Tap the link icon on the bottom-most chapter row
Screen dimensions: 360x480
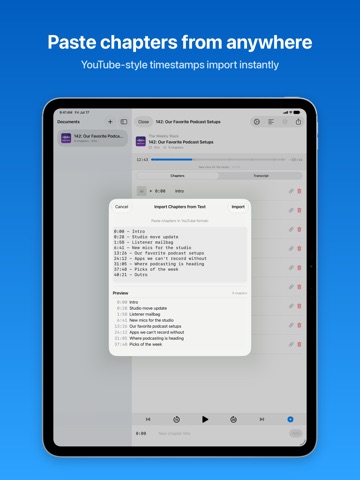[291, 344]
